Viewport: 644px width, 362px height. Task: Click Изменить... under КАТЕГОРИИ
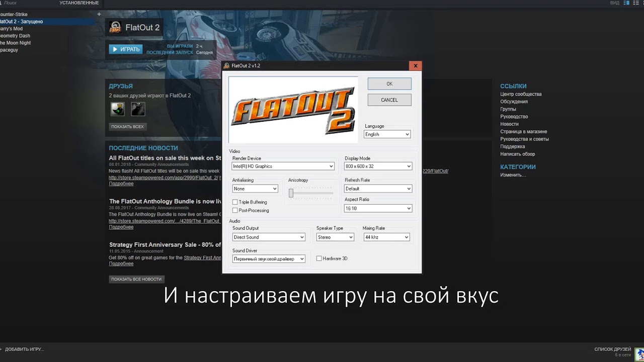tap(513, 175)
